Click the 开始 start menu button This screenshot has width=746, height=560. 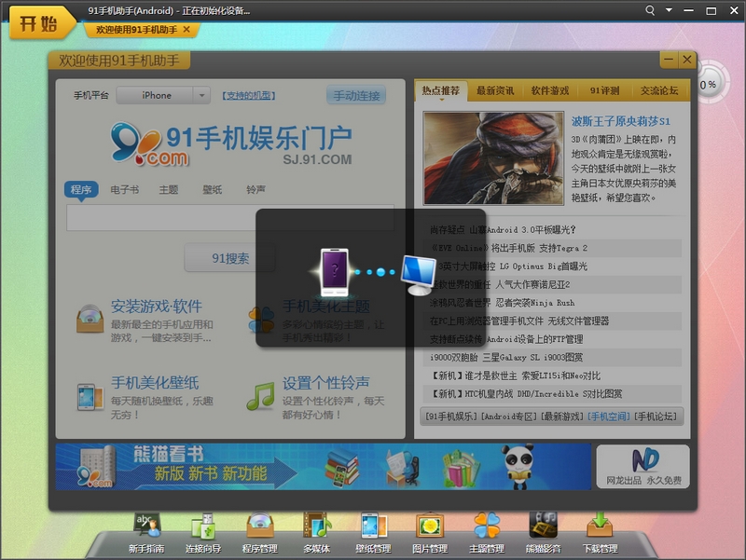tap(38, 23)
